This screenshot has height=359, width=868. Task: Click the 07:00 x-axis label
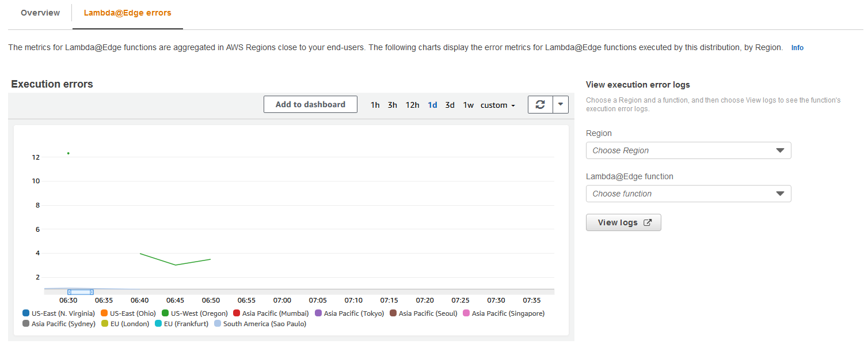pyautogui.click(x=282, y=300)
